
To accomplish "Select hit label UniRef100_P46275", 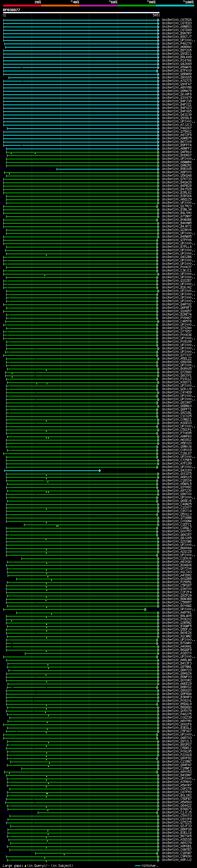I will pyautogui.click(x=177, y=714).
